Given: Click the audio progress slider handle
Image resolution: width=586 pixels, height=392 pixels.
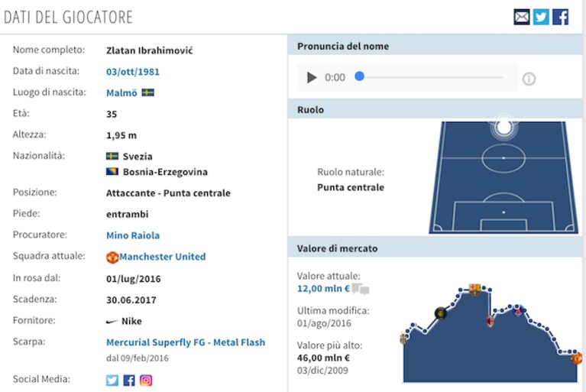Looking at the screenshot, I should (360, 76).
